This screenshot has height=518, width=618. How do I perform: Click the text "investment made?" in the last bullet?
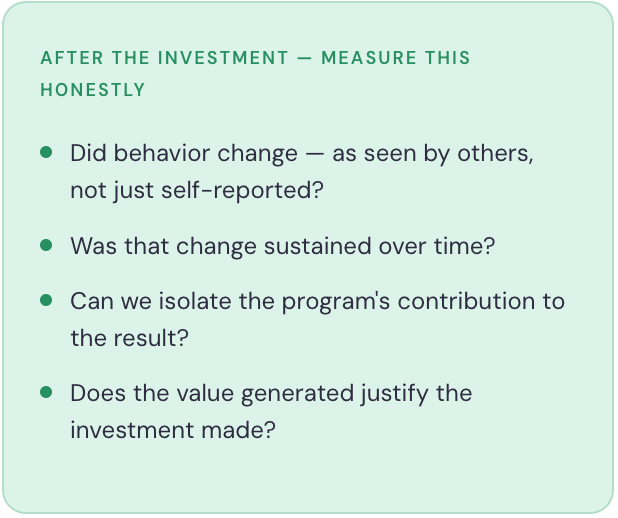click(x=172, y=429)
